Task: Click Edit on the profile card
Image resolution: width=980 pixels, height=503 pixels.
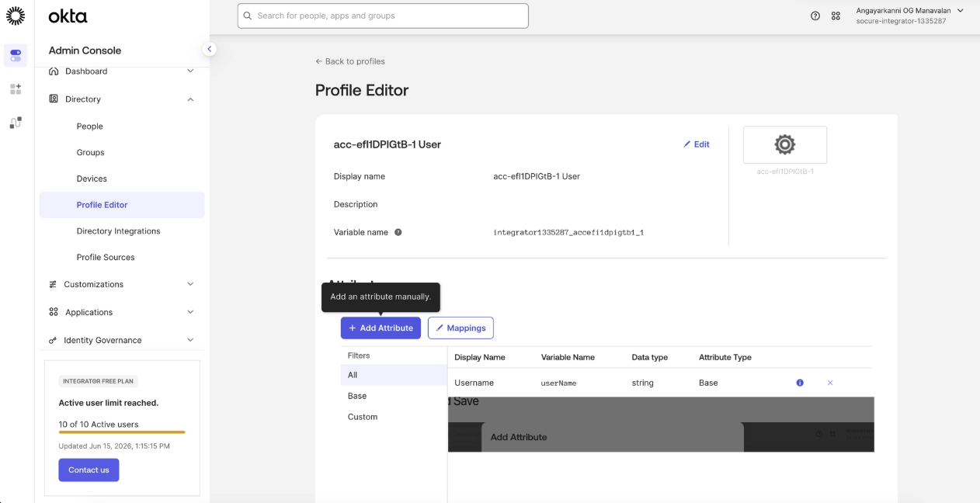Action: pos(696,144)
